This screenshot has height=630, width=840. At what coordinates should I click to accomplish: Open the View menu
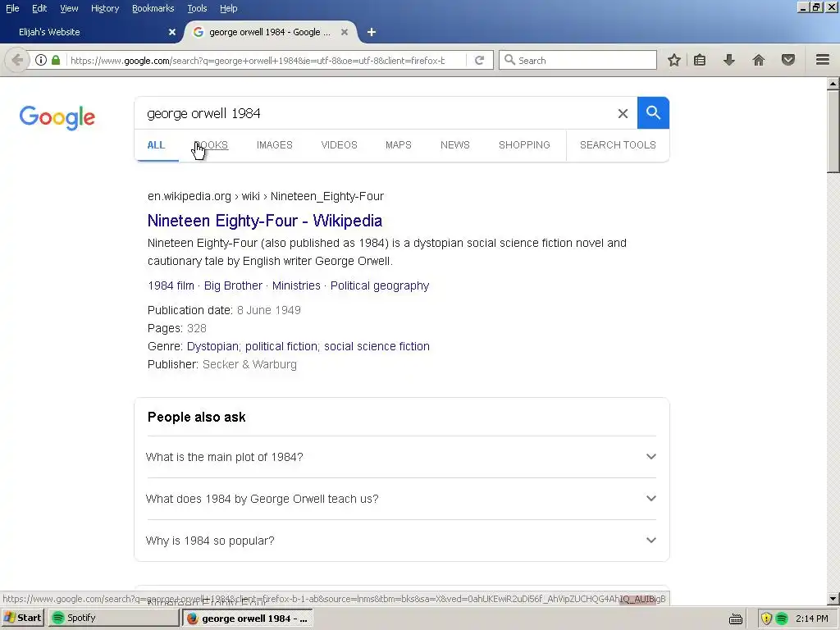(x=69, y=8)
